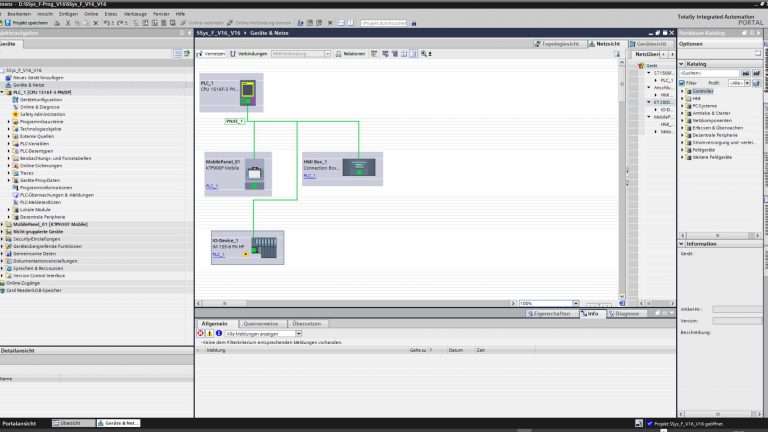Select Neues Gerät hinzufügen in project tree
768x432 pixels.
[x=38, y=77]
